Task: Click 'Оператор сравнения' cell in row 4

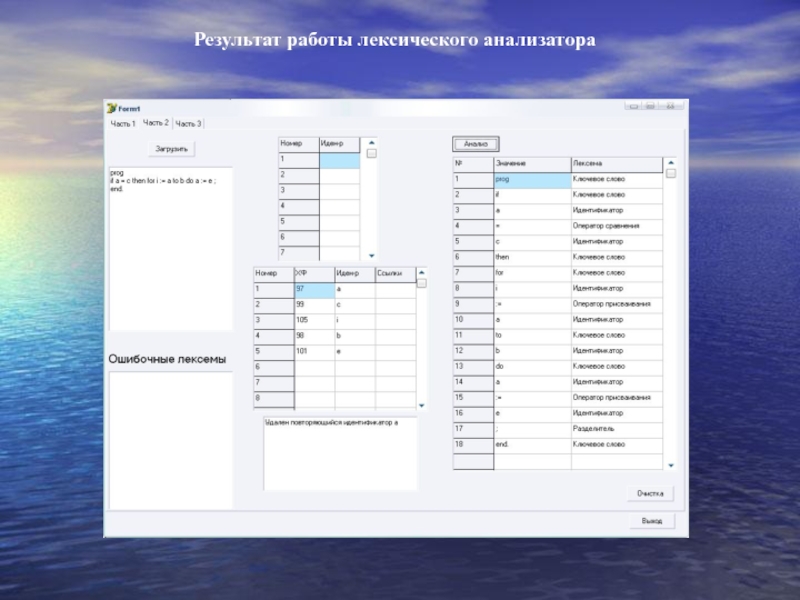Action: pos(617,226)
